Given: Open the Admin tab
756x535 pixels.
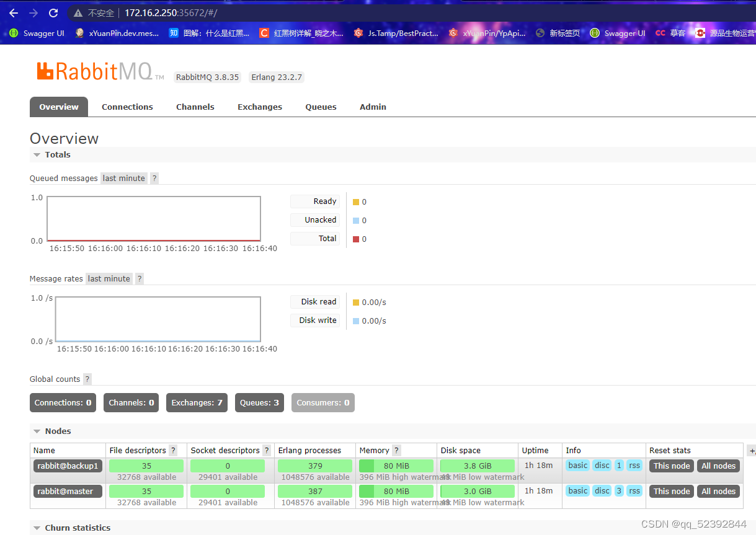Looking at the screenshot, I should click(x=373, y=107).
